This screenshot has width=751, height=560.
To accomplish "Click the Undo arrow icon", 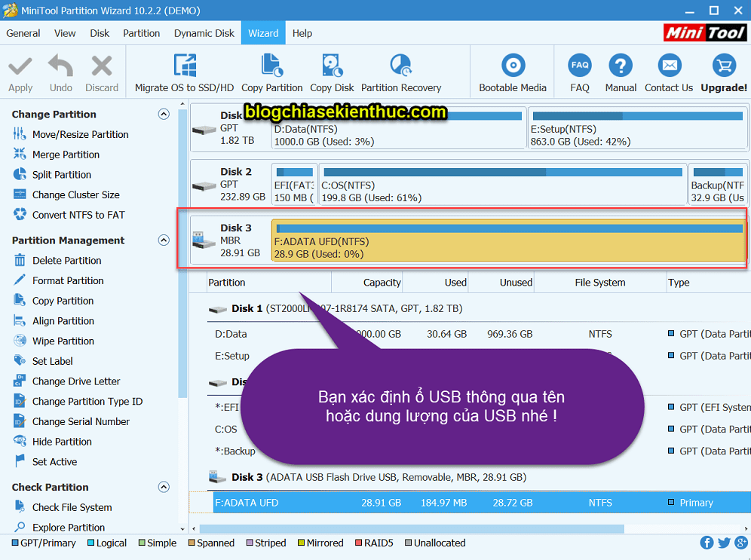I will click(61, 66).
